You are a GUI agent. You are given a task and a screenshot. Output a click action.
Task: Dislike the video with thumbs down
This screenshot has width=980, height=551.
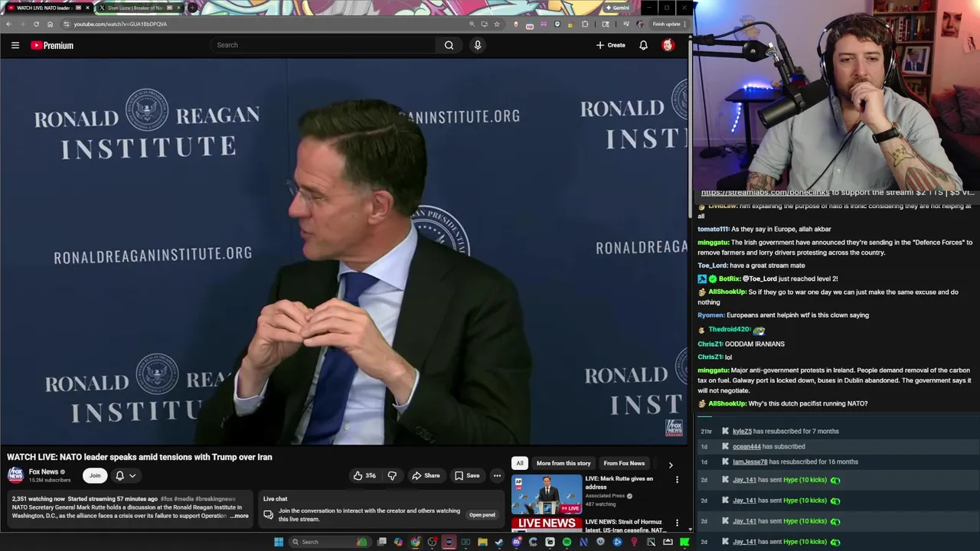[x=392, y=475]
